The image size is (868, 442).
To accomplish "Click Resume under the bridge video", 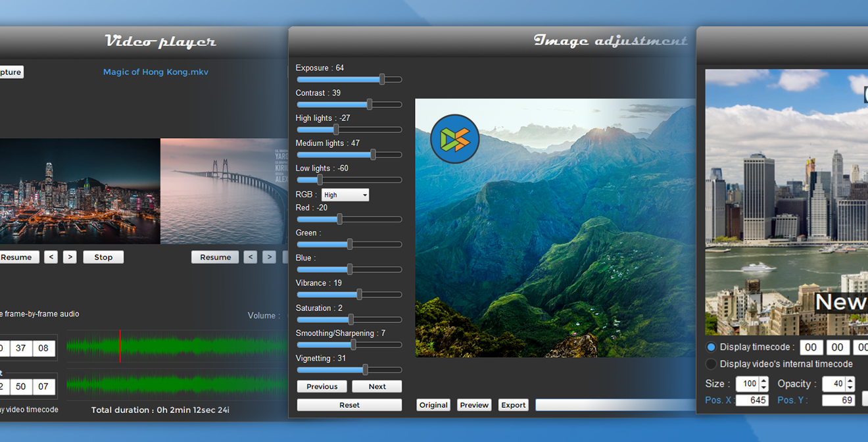I will (x=215, y=257).
